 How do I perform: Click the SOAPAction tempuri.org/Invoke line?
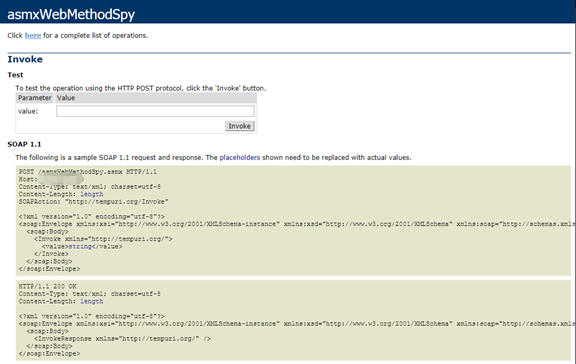[93, 202]
